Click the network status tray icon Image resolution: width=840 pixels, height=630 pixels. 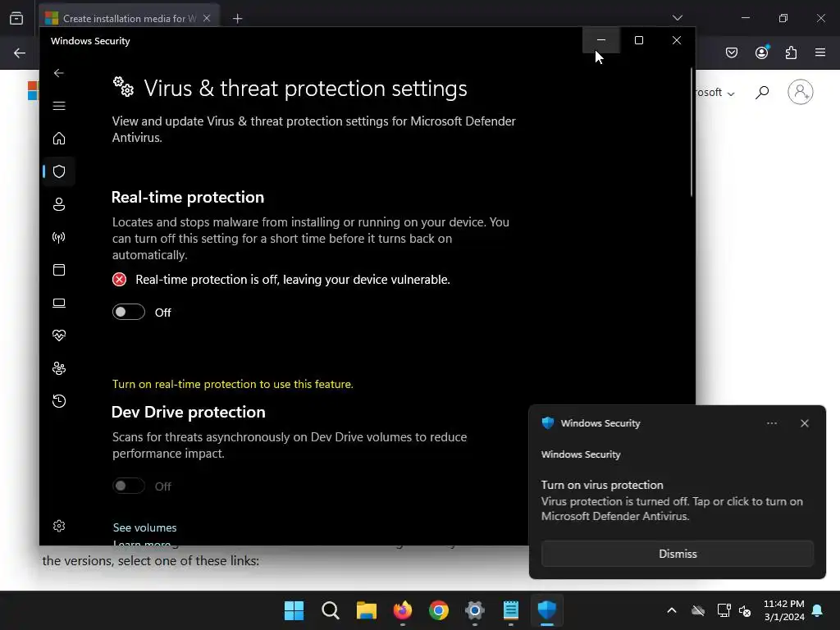[x=724, y=610]
